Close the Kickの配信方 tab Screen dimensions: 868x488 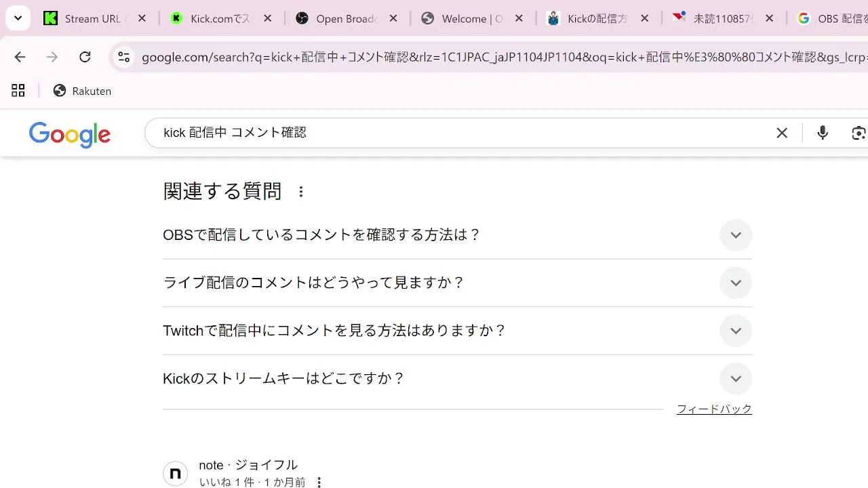coord(644,18)
